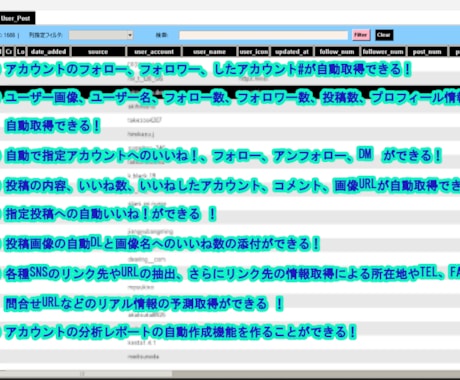
Task: Click the follower_num column header
Action: click(383, 52)
